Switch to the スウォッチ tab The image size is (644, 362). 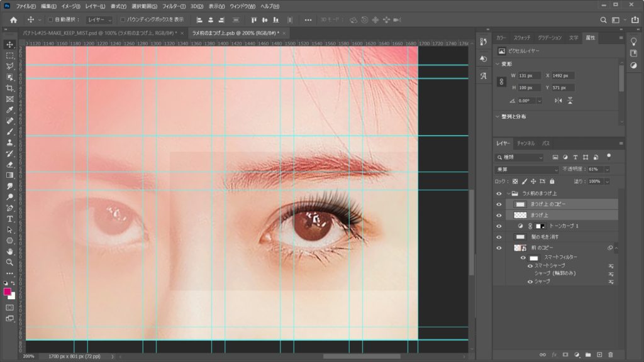point(522,38)
